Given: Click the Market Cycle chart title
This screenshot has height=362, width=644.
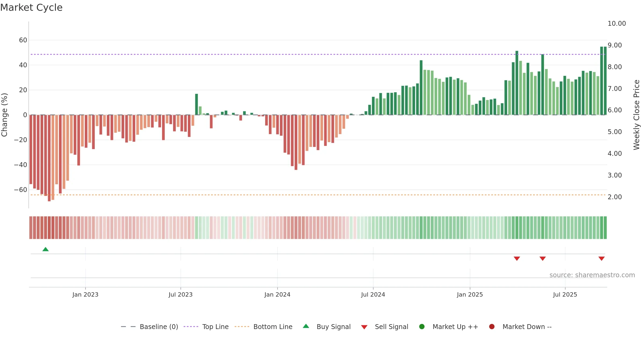Looking at the screenshot, I should pyautogui.click(x=31, y=8).
